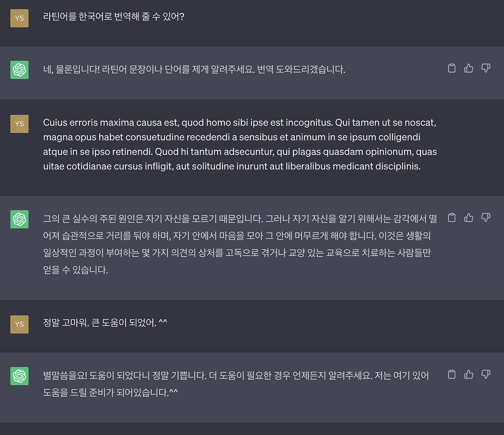Click the YS avatar on the first question
The width and height of the screenshot is (504, 435).
[19, 18]
